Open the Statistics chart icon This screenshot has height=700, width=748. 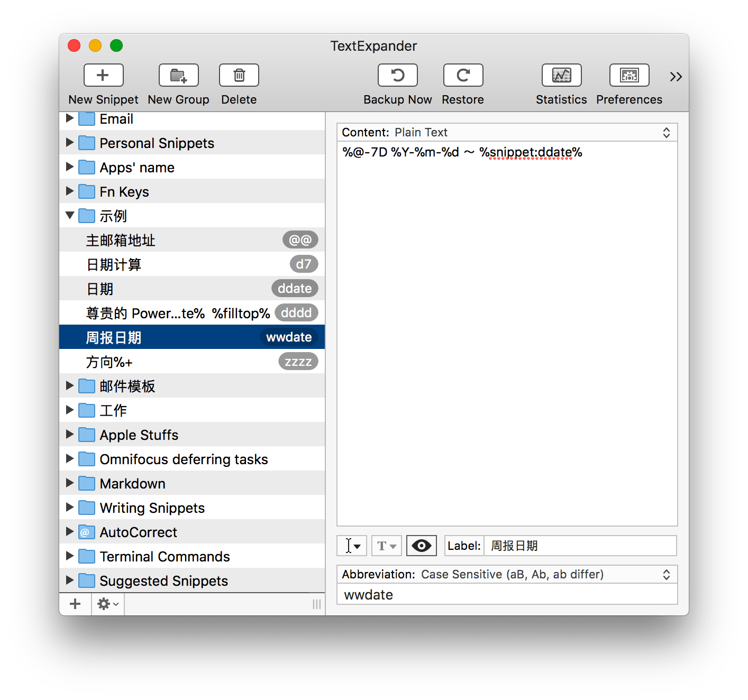(561, 76)
